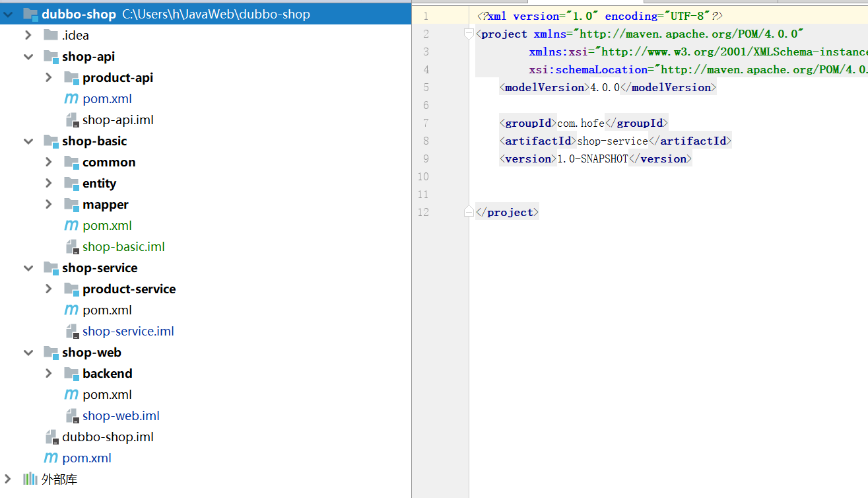This screenshot has width=868, height=498.
Task: Select the dubbo-shop project root row
Action: [205, 14]
